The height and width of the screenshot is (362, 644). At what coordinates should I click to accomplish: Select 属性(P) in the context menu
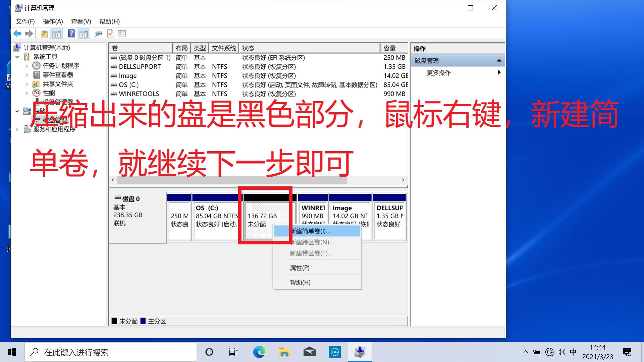coord(300,267)
